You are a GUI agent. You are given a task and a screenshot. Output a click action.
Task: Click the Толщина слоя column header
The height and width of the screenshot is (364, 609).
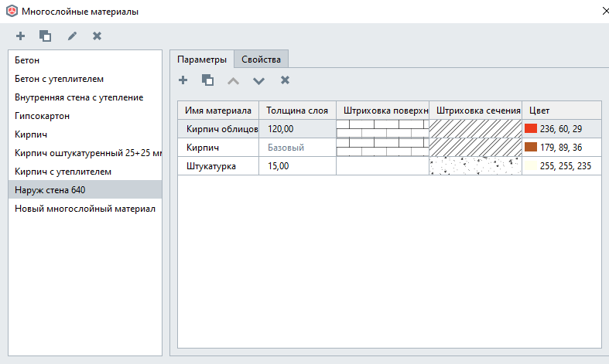[297, 110]
